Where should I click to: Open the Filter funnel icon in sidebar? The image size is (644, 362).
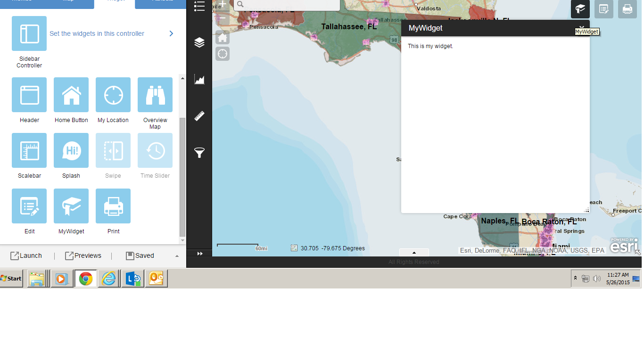(199, 153)
